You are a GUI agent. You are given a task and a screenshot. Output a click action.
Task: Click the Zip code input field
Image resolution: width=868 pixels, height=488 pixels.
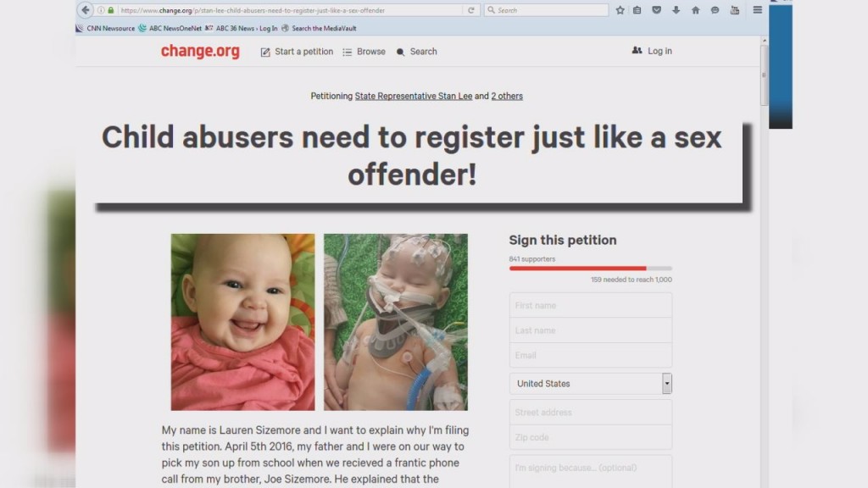(x=591, y=437)
